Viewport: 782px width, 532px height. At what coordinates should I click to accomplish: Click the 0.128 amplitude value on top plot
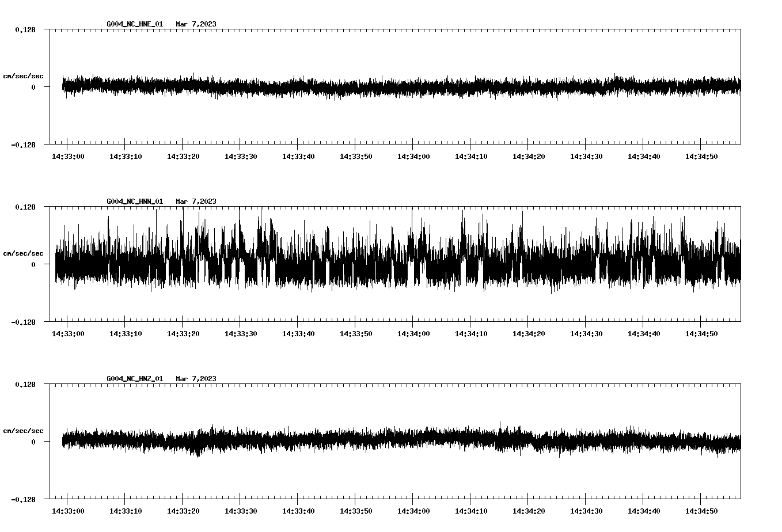tap(25, 29)
